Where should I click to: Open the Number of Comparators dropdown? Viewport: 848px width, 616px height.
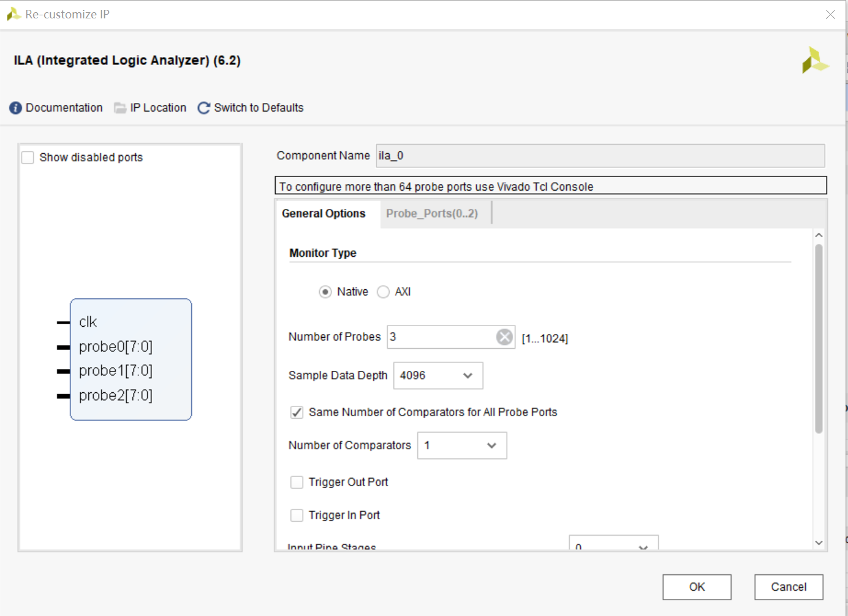[x=491, y=446]
